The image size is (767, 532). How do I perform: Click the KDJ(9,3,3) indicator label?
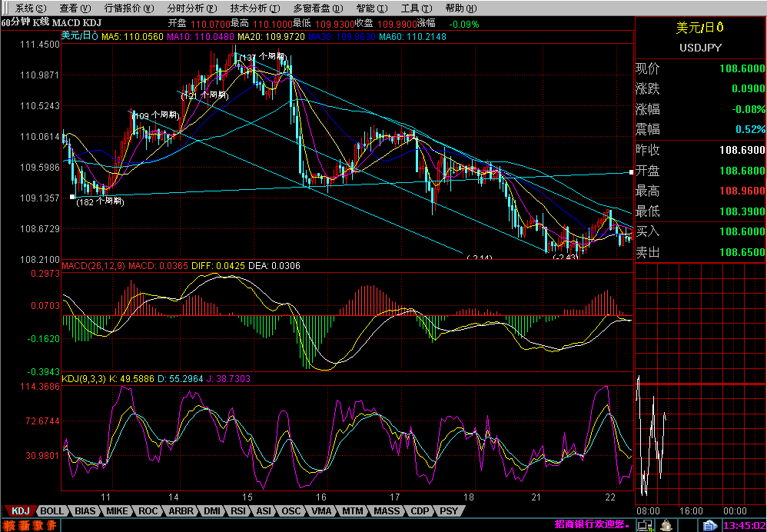click(x=81, y=379)
